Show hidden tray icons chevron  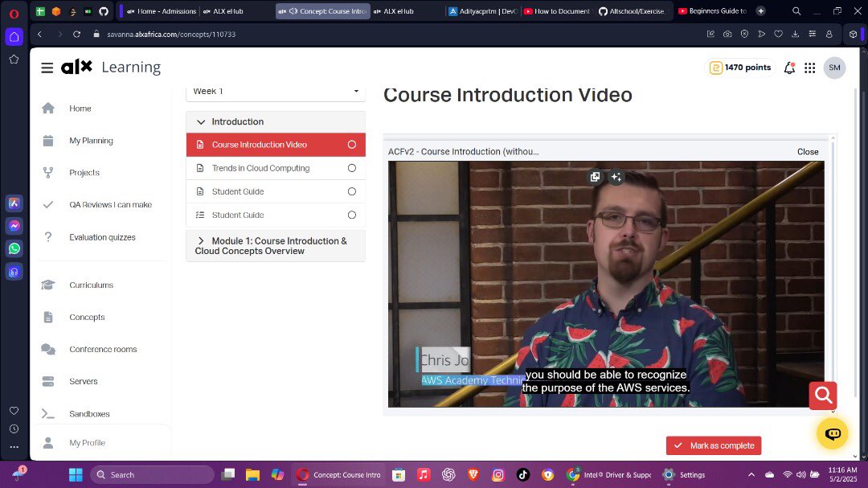pos(751,474)
